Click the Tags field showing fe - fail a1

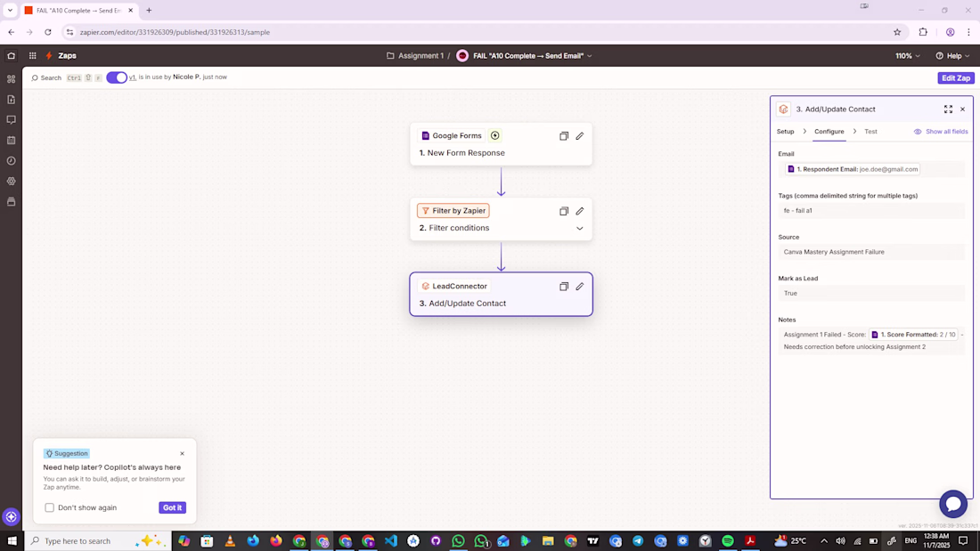(871, 211)
